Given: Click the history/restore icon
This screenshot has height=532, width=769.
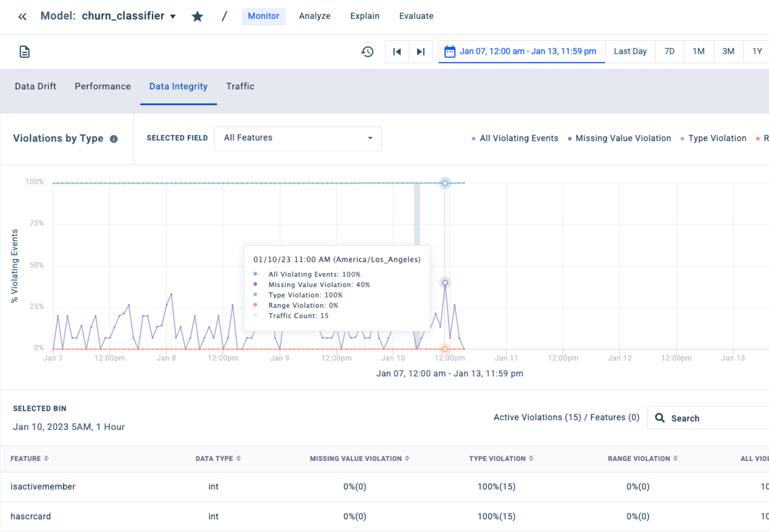Looking at the screenshot, I should coord(368,51).
